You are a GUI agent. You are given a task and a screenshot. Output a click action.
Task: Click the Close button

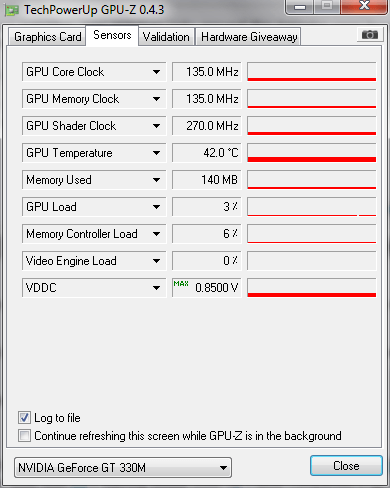coord(346,465)
